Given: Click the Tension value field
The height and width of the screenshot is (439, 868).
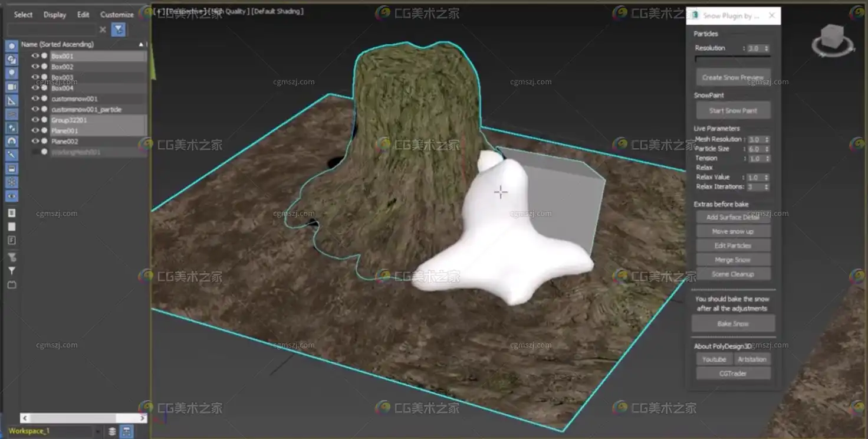Looking at the screenshot, I should click(755, 159).
